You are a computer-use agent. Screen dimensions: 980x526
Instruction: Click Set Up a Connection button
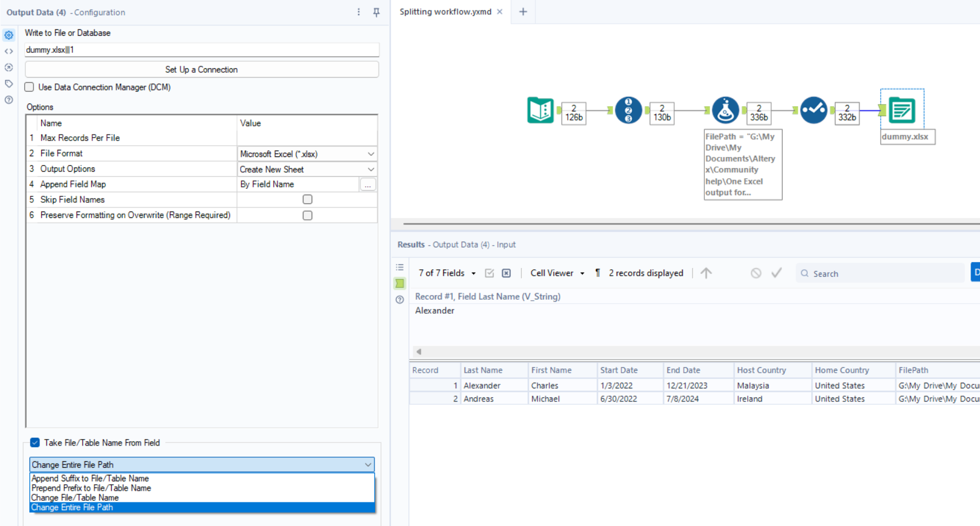pyautogui.click(x=202, y=69)
